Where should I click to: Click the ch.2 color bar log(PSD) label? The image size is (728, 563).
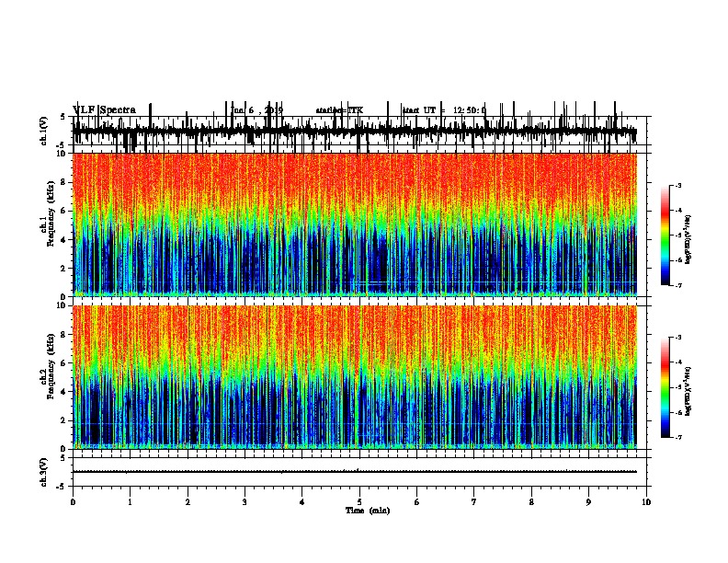click(x=688, y=391)
